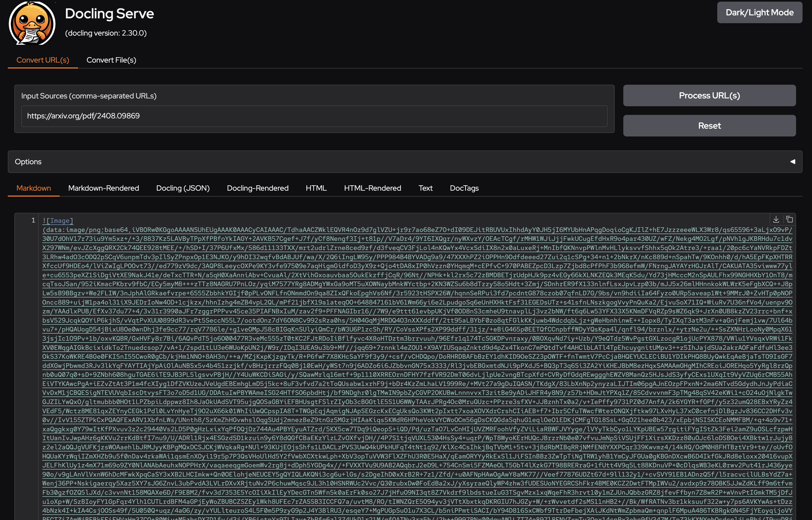
Task: Switch to the Text output tab
Action: 425,188
